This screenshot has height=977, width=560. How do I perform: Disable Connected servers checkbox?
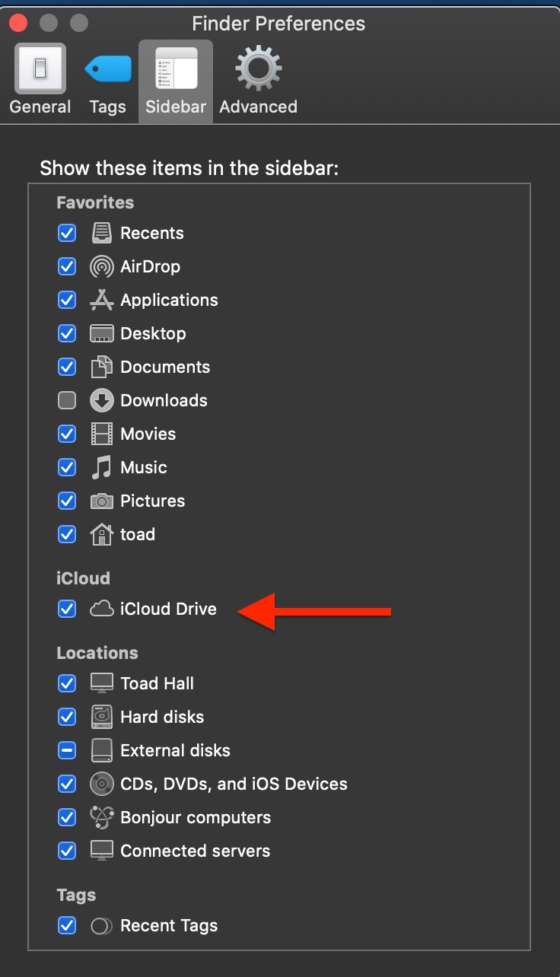point(67,851)
